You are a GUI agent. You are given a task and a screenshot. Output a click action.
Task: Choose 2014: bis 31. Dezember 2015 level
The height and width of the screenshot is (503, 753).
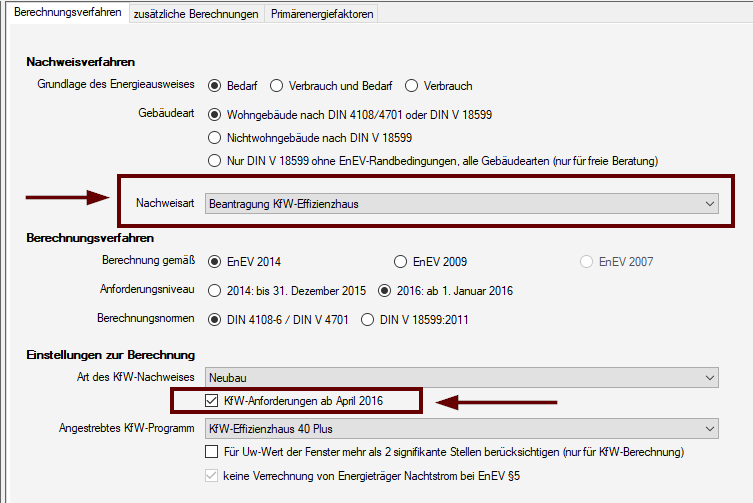tap(214, 291)
